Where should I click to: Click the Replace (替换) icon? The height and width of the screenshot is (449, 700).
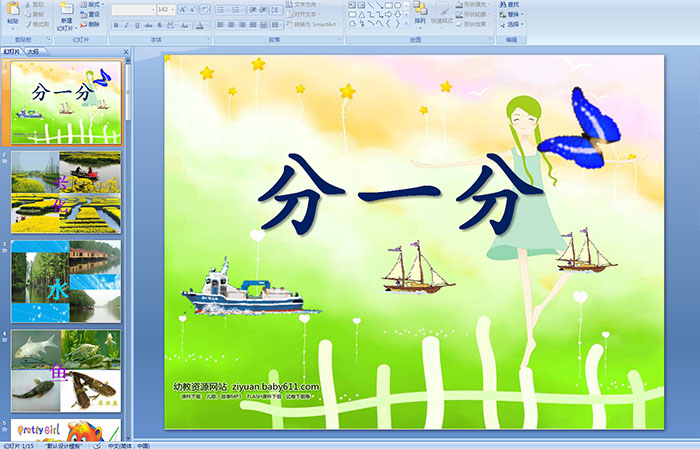(513, 14)
